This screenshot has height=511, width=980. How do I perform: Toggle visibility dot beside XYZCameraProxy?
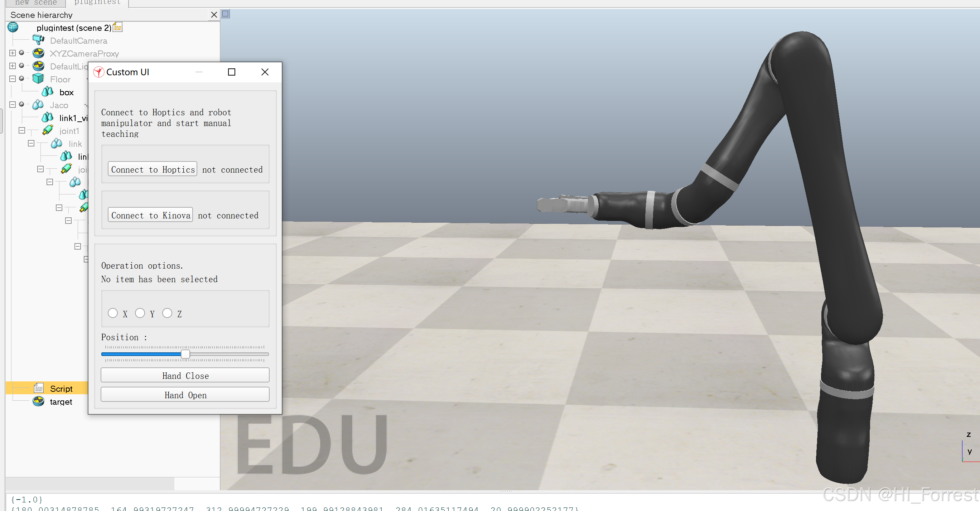(x=22, y=53)
